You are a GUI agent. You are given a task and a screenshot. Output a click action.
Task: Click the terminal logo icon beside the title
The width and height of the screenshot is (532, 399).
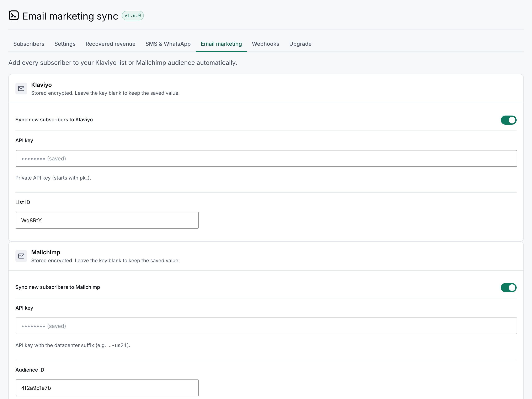coord(14,16)
